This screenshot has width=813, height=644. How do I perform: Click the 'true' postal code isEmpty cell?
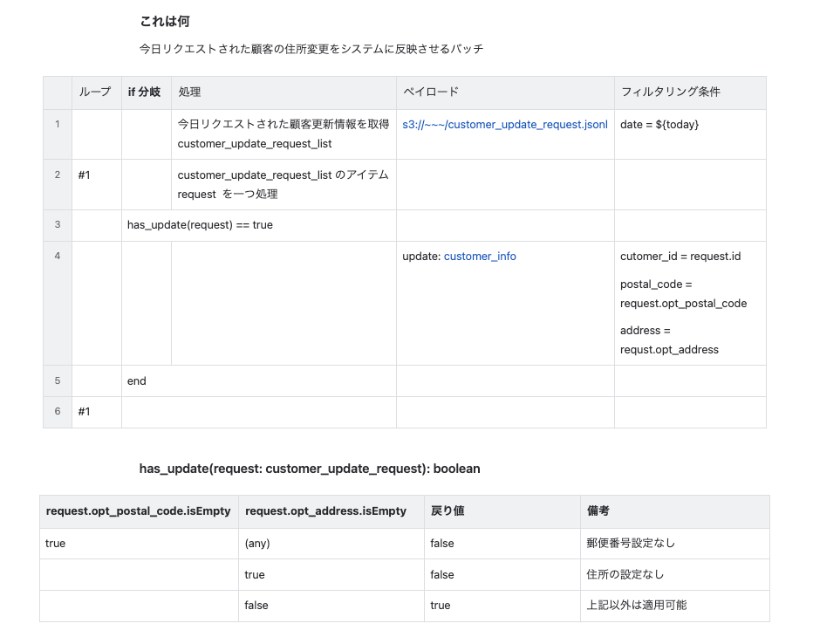pyautogui.click(x=139, y=544)
